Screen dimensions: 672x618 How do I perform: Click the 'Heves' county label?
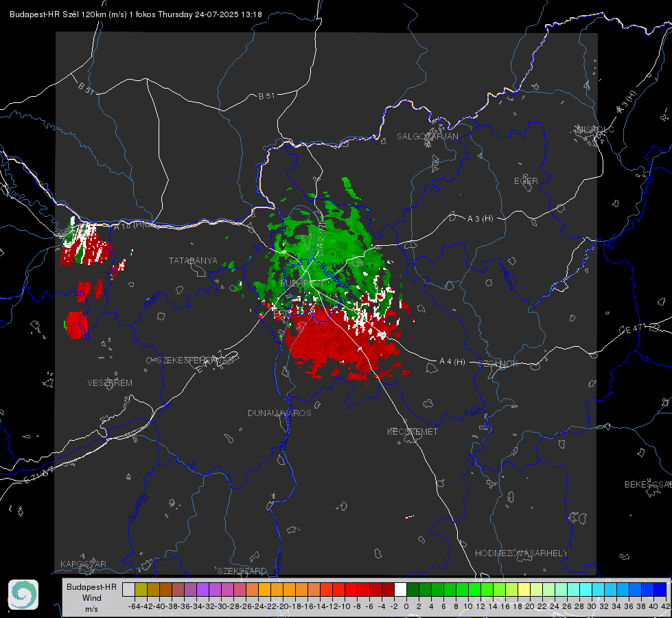click(508, 279)
